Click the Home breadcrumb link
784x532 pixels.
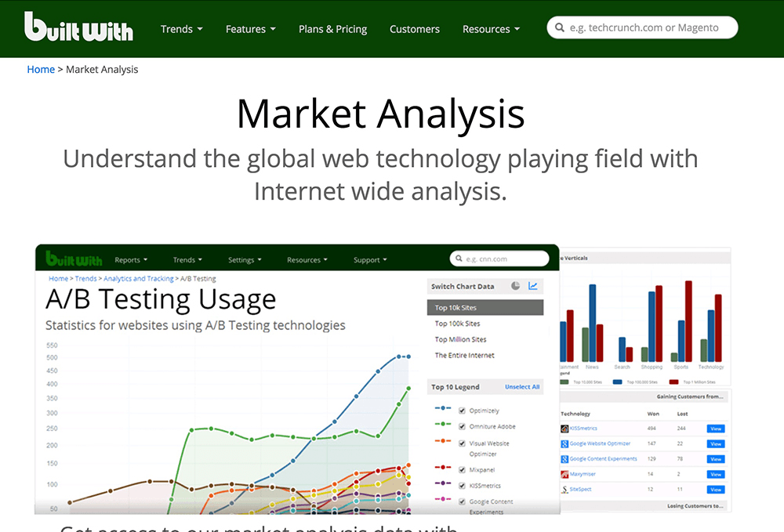(x=41, y=70)
